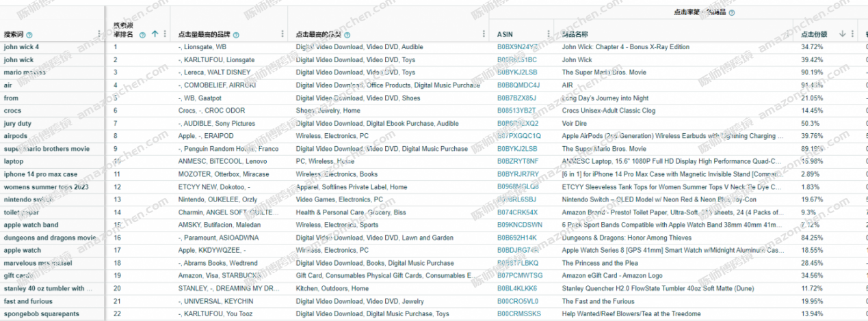868x321 pixels.
Task: Sort by the 搜索词 column header
Action: pyautogui.click(x=14, y=34)
